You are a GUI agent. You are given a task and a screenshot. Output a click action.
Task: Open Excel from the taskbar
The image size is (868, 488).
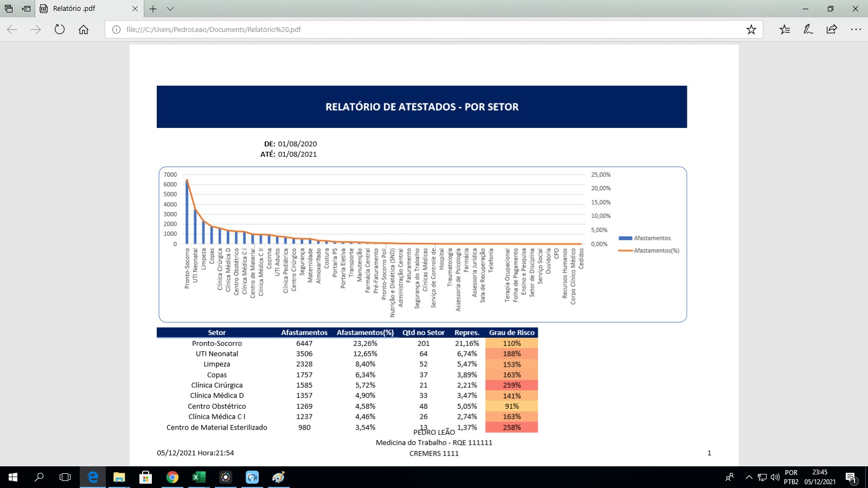[x=199, y=477]
